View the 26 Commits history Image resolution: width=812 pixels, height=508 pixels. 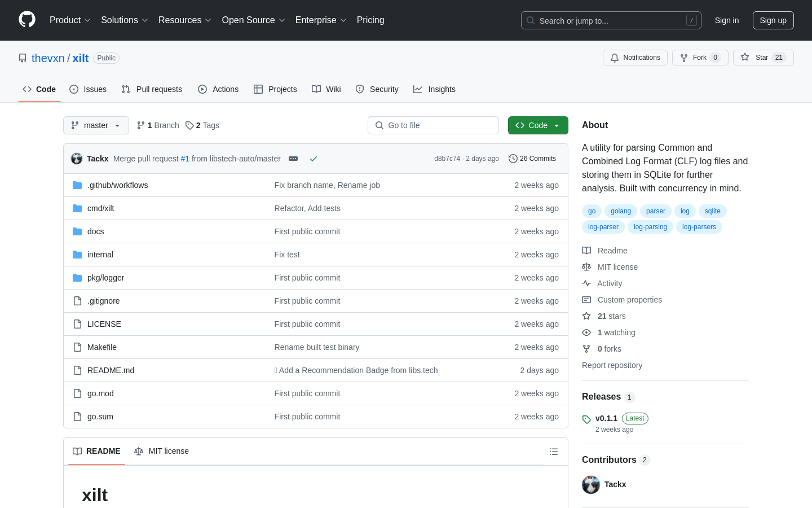click(x=532, y=159)
